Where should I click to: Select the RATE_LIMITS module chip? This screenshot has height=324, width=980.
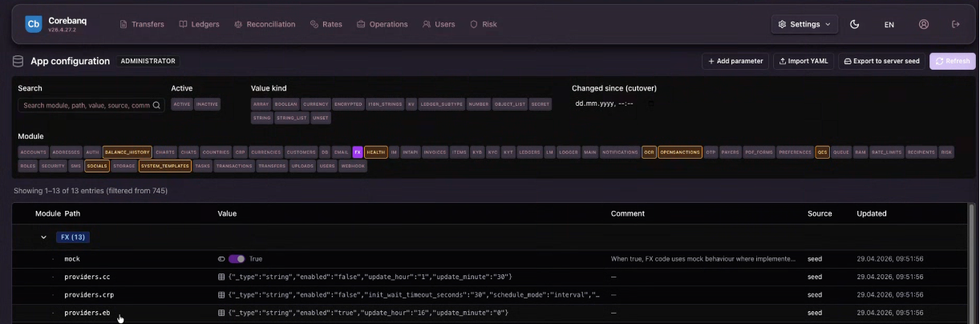887,152
